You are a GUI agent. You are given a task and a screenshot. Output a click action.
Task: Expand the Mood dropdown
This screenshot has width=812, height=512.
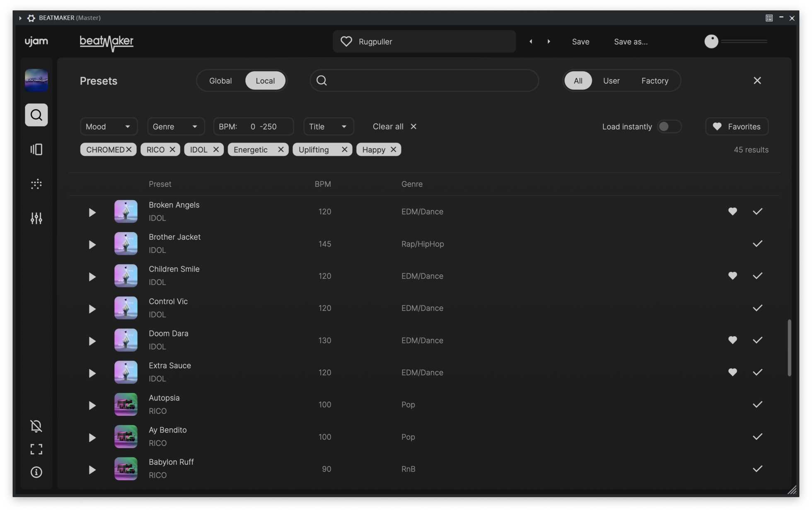(109, 126)
